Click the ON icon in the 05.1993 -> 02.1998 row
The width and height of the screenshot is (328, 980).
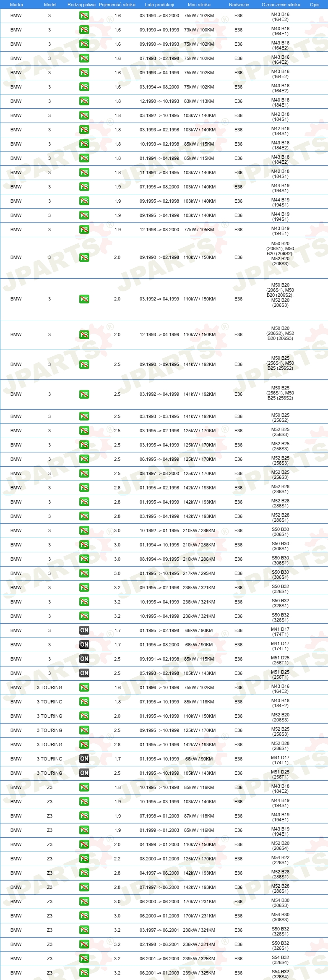tap(84, 673)
